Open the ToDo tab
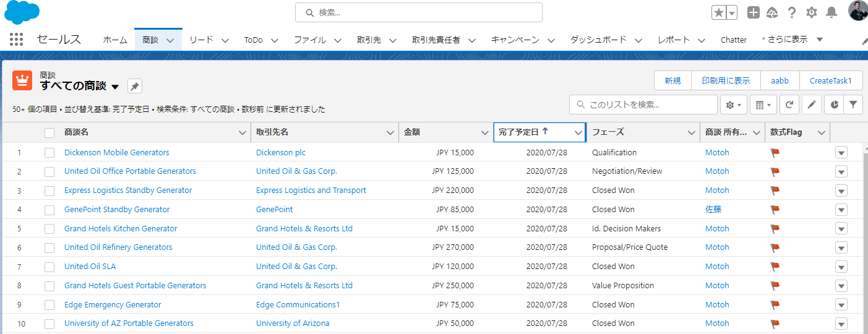This screenshot has width=868, height=334. click(253, 40)
